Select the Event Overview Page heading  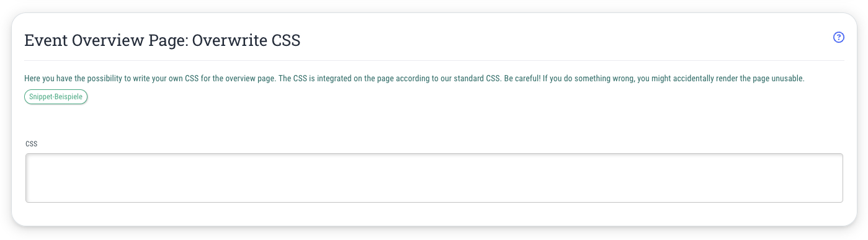(162, 41)
